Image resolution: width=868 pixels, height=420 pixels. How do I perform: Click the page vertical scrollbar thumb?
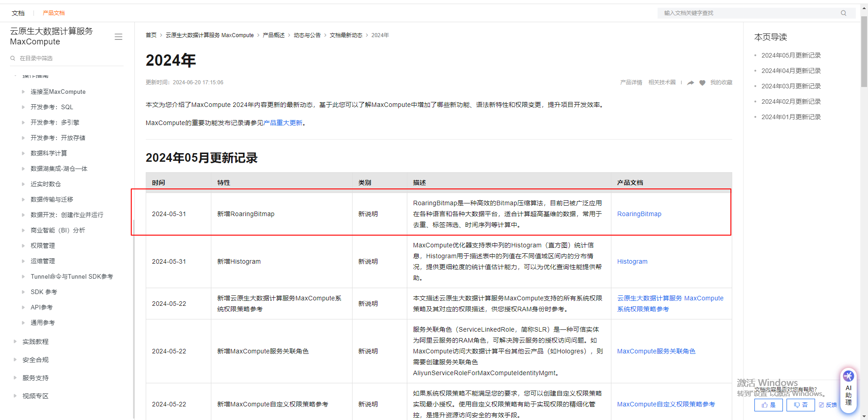(x=864, y=52)
